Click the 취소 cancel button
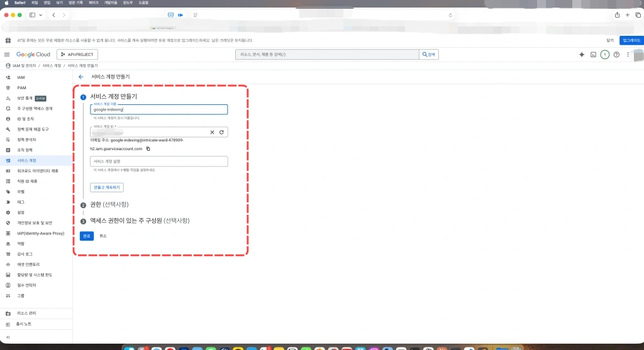Image resolution: width=644 pixels, height=350 pixels. (x=103, y=236)
